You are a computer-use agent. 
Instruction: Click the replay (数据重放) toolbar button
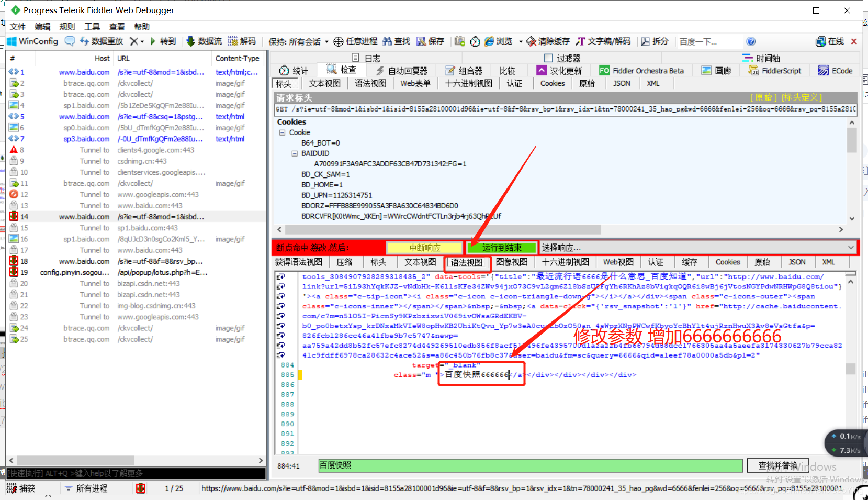[102, 41]
